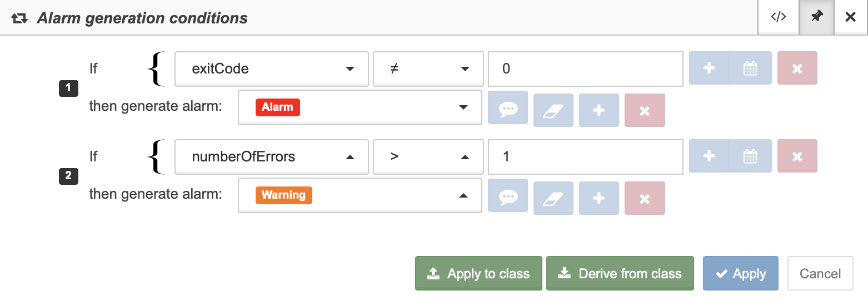Click the blue Apply button
Viewport: 868px width, 305px height.
(x=741, y=273)
